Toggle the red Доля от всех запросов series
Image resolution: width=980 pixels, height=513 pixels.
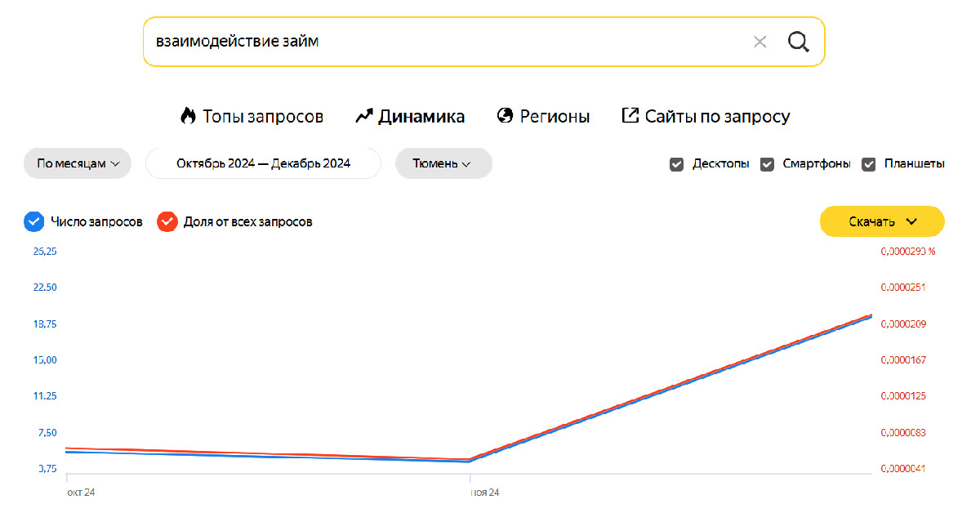pyautogui.click(x=167, y=221)
